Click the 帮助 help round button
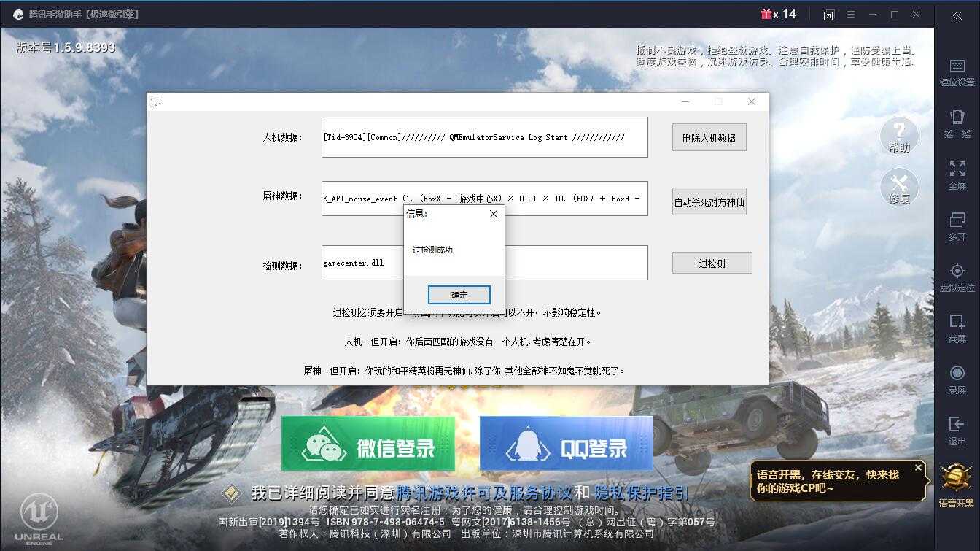Viewport: 980px width, 551px height. coord(899,135)
